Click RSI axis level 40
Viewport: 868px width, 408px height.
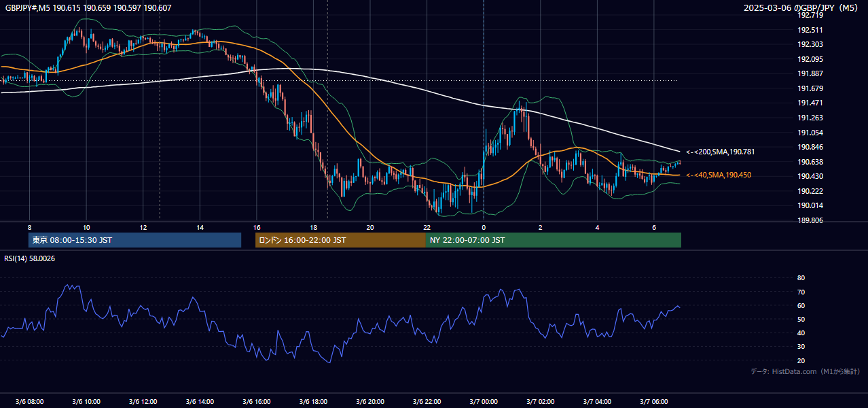pos(801,333)
